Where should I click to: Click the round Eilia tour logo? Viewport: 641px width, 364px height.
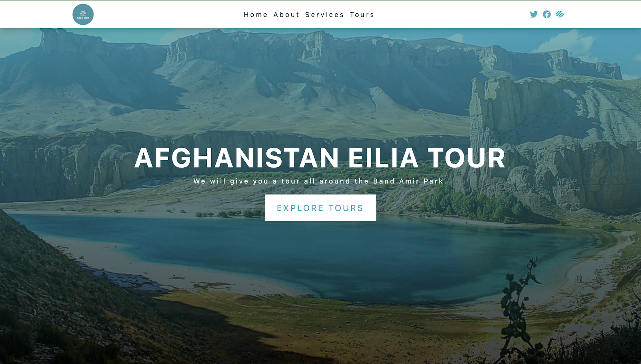[83, 15]
